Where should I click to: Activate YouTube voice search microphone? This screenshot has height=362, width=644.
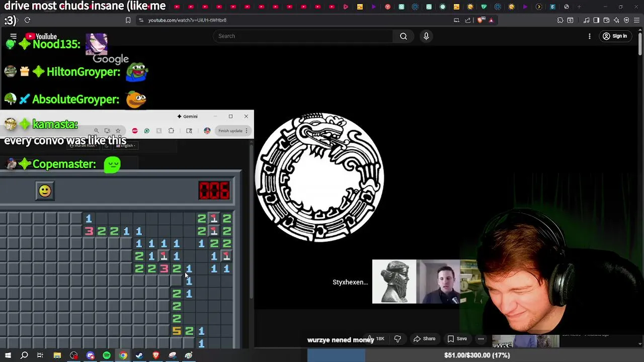426,36
